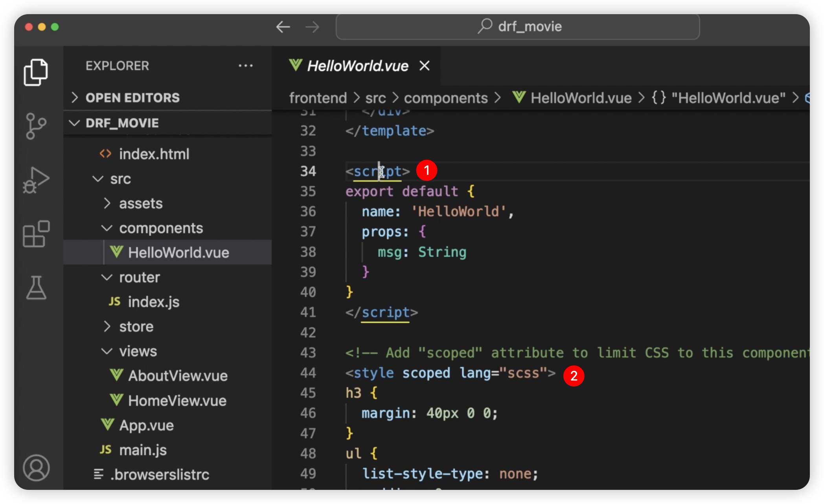Screen dimensions: 824x504
Task: Click the Vue icon of AboutView.vue
Action: [117, 375]
